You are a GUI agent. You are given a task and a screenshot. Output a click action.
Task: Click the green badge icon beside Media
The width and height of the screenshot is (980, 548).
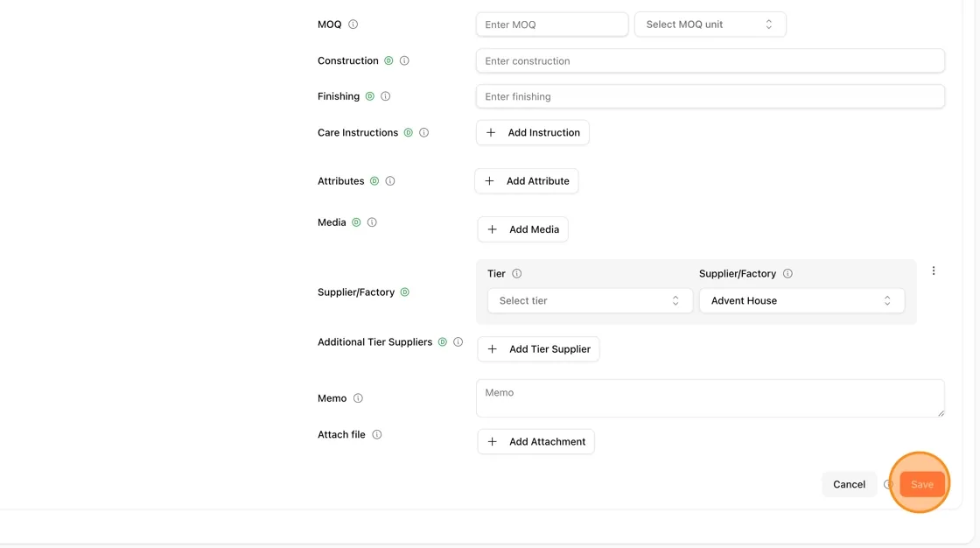pyautogui.click(x=356, y=222)
